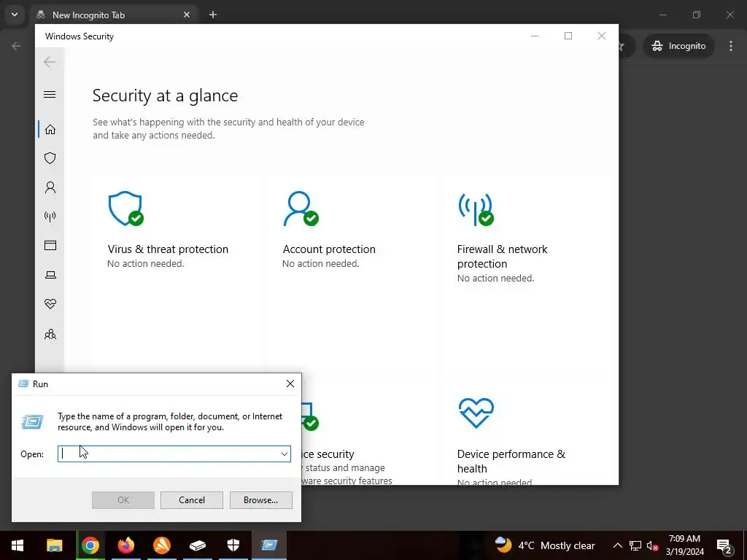Open the notification center icon
Viewport: 747px width, 560px height.
click(724, 545)
